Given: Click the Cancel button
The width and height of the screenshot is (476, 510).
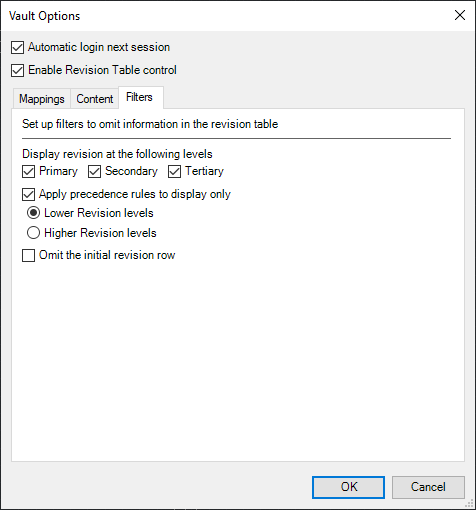Looking at the screenshot, I should coord(428,487).
